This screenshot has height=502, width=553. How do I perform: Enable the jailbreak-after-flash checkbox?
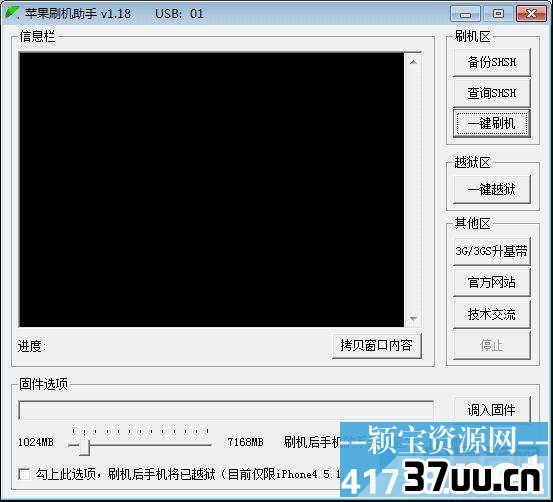[24, 474]
